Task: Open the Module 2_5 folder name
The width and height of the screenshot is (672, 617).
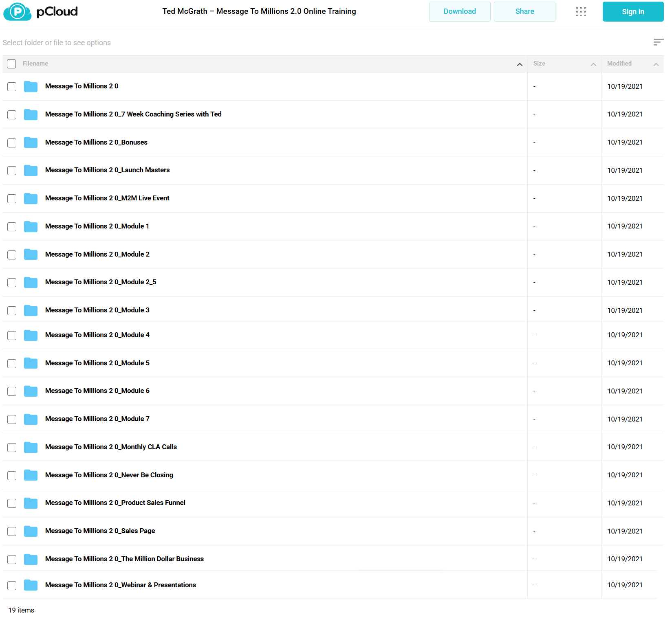Action: tap(101, 282)
